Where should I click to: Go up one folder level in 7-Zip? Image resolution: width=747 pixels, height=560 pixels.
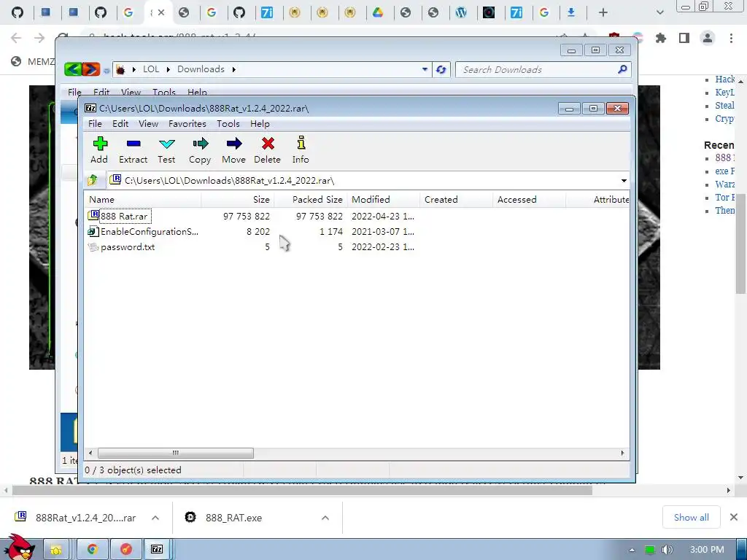pos(93,181)
